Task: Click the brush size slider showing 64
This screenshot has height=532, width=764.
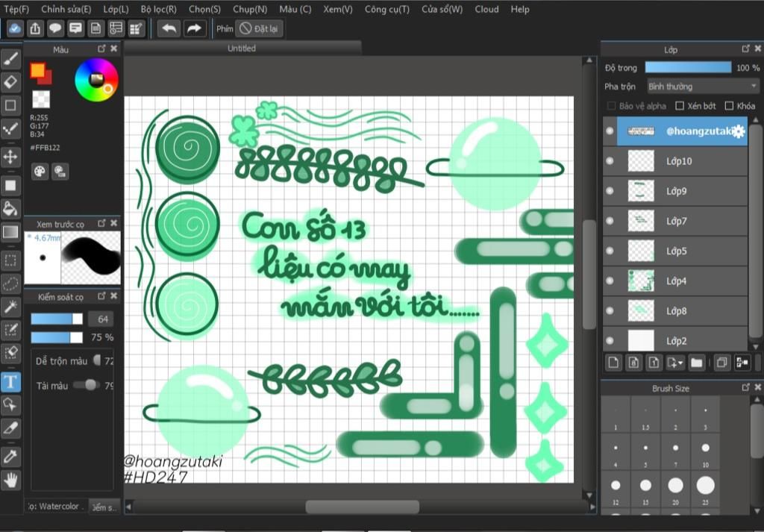Action: click(57, 319)
